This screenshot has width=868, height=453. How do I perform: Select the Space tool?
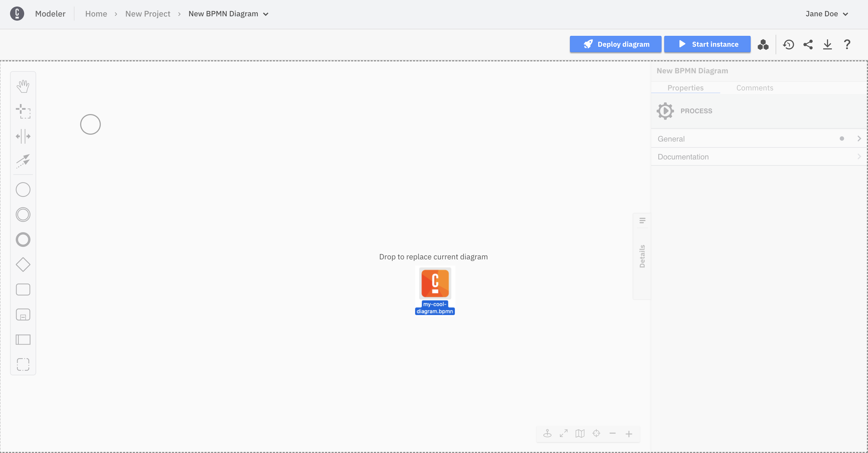[23, 136]
